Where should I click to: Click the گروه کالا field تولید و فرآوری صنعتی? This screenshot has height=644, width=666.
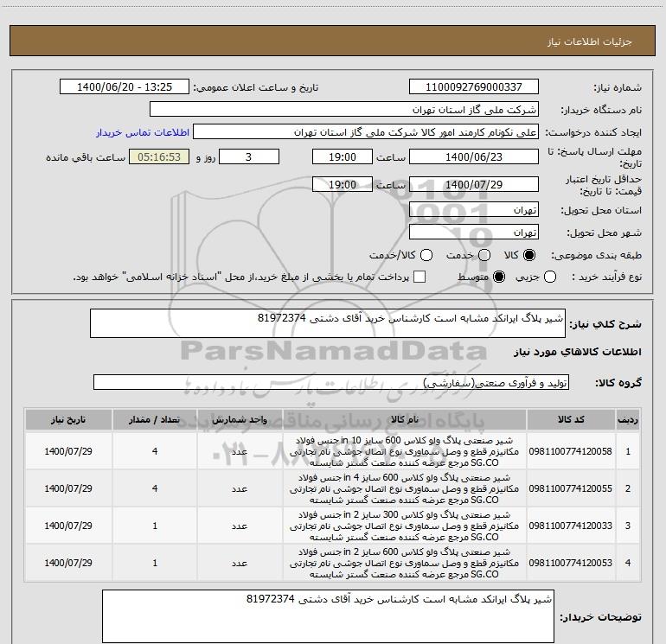tap(331, 382)
